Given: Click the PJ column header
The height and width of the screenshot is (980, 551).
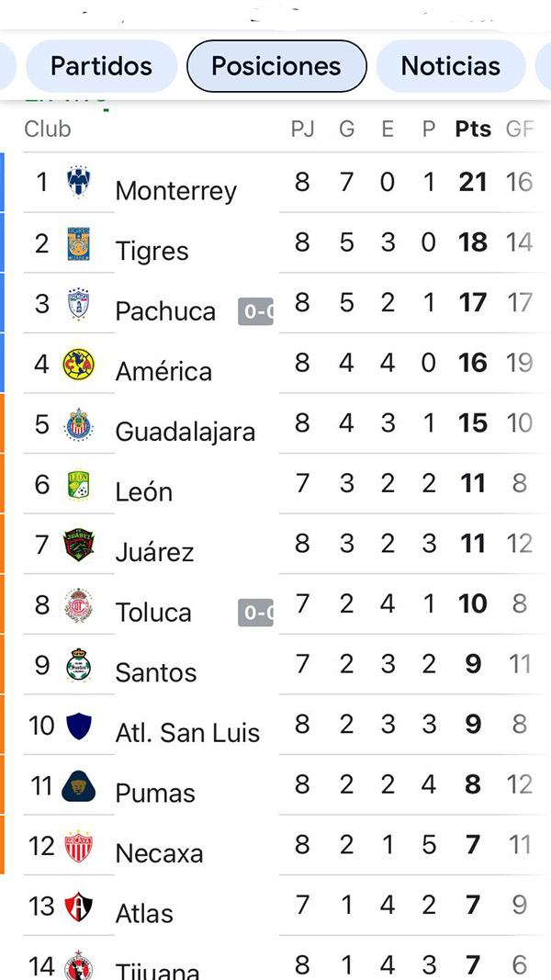Looking at the screenshot, I should point(302,129).
